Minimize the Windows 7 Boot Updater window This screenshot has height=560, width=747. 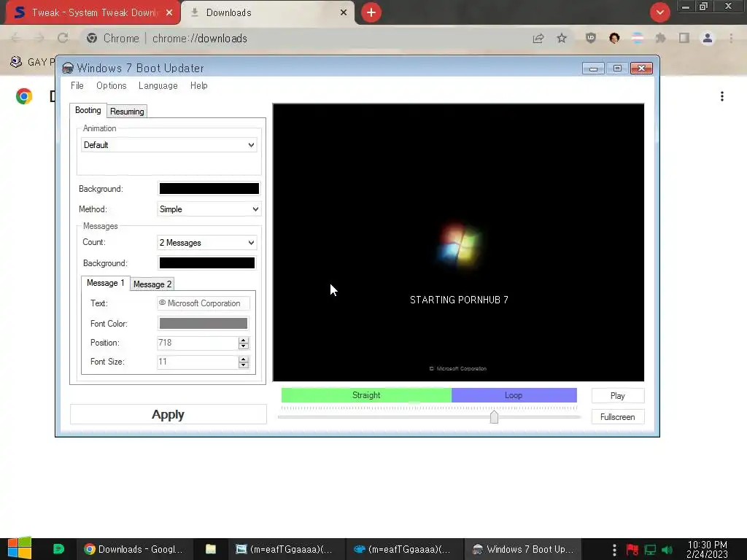[x=593, y=69]
